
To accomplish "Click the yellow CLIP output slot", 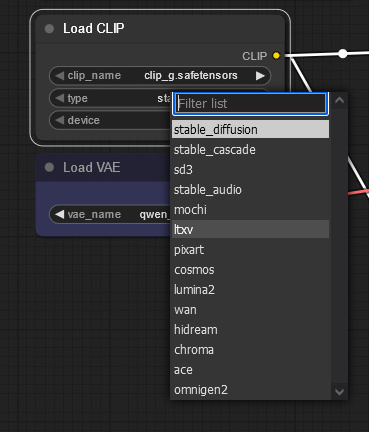I will point(276,56).
